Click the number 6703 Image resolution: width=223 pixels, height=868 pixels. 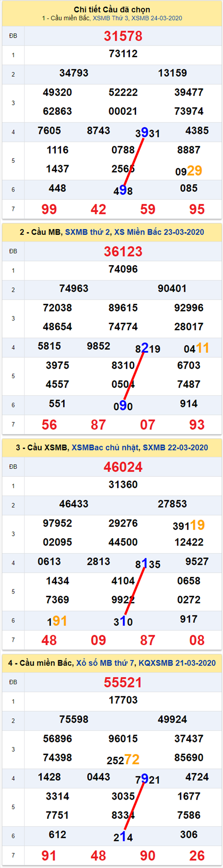click(x=189, y=365)
